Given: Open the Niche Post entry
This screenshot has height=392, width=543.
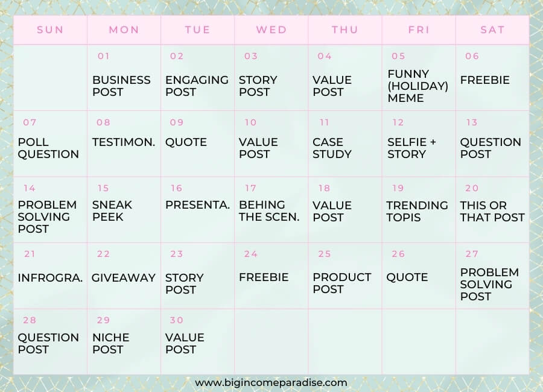Looking at the screenshot, I should click(110, 343).
